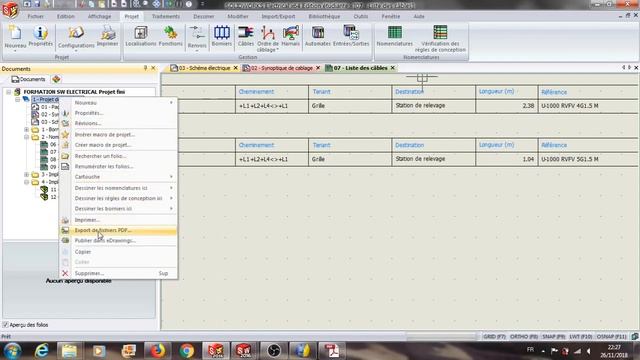Open OBS Studio from taskbar
This screenshot has width=640, height=360.
tap(273, 351)
